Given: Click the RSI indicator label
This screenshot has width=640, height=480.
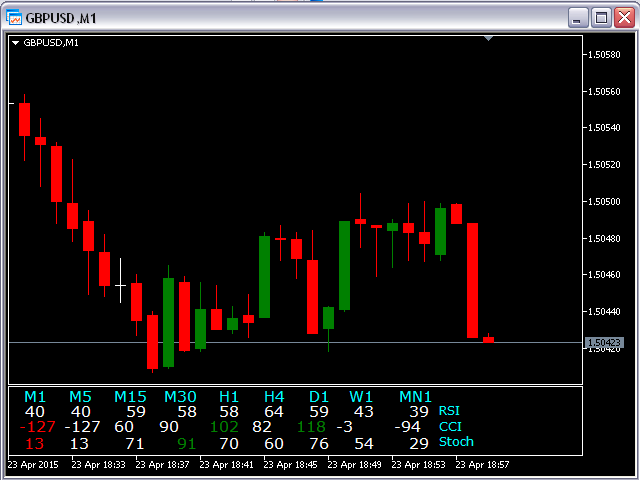Looking at the screenshot, I should click(x=449, y=411).
